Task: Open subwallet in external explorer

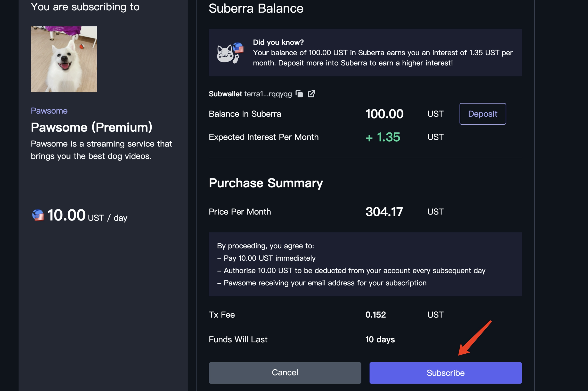Action: pos(312,94)
